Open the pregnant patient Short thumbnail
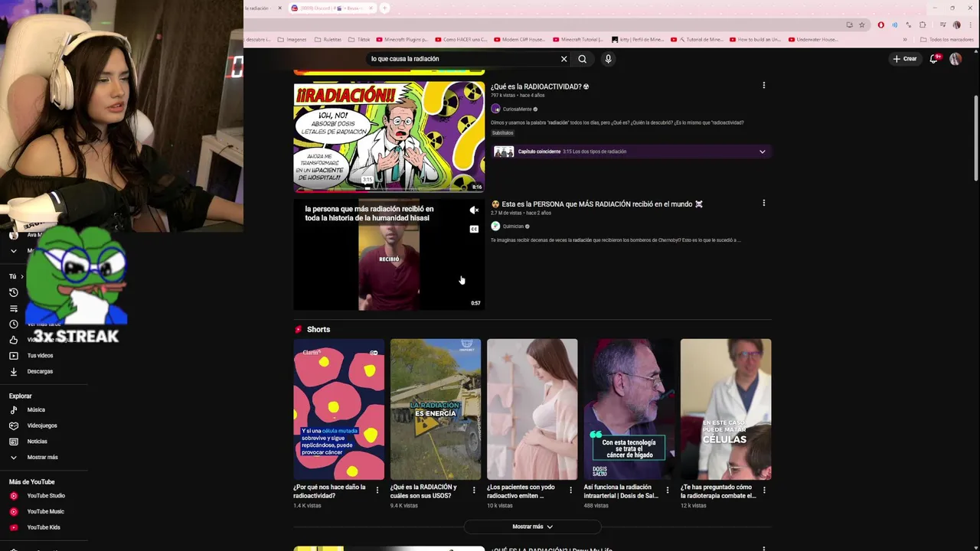The image size is (980, 551). click(532, 409)
